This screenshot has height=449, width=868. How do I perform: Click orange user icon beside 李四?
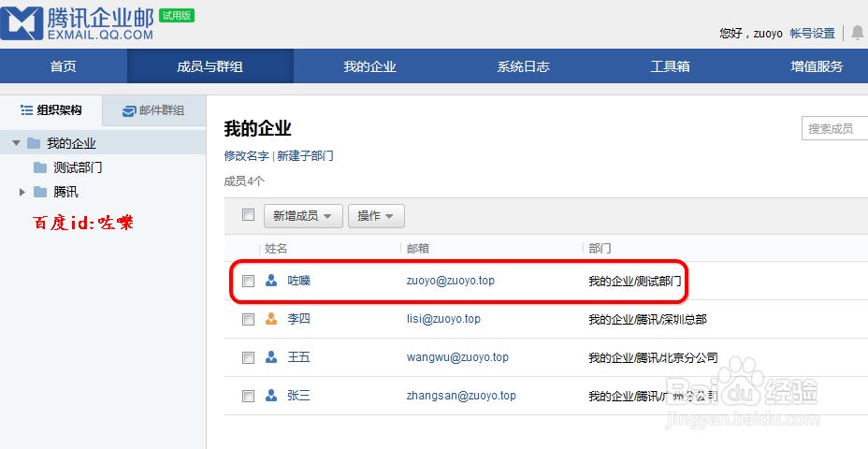pyautogui.click(x=271, y=319)
